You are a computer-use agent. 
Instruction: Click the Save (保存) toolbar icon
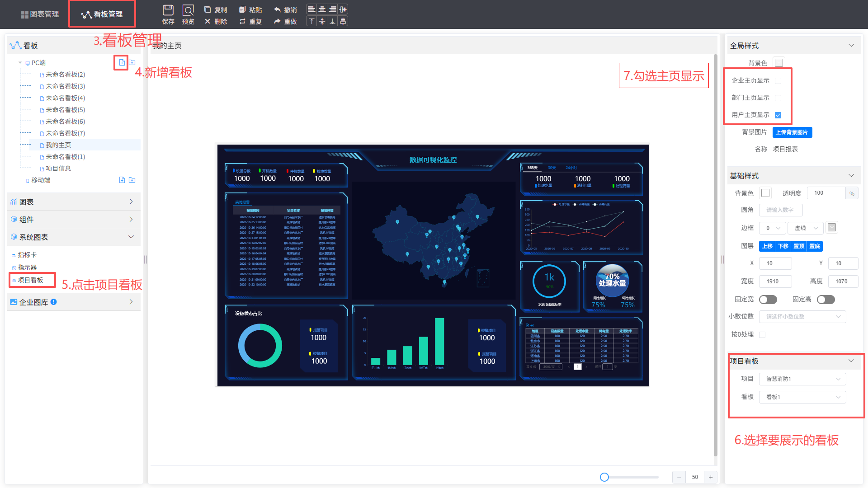[168, 10]
